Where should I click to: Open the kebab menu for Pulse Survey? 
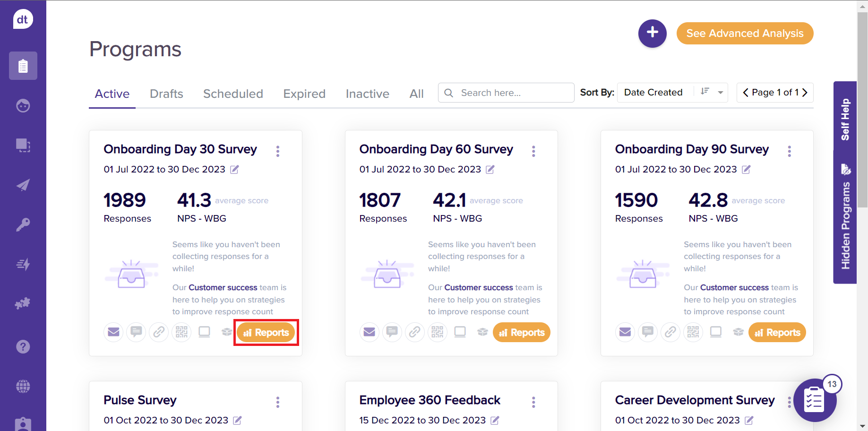click(278, 402)
